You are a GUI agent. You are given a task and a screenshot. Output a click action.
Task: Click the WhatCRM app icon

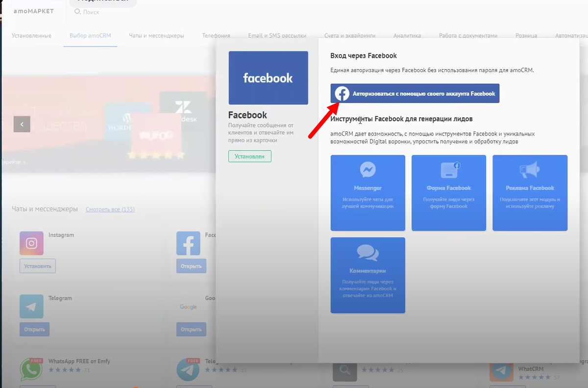[501, 371]
